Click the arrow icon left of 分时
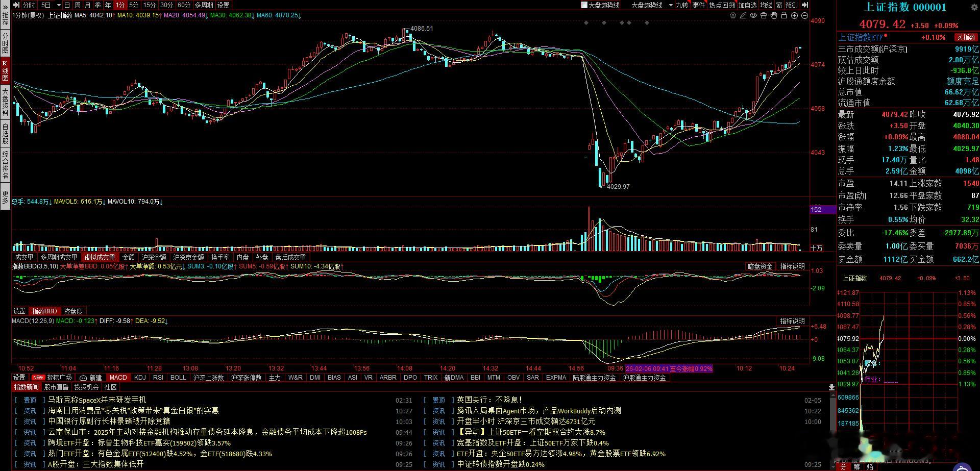This screenshot has width=980, height=471. coord(16,5)
